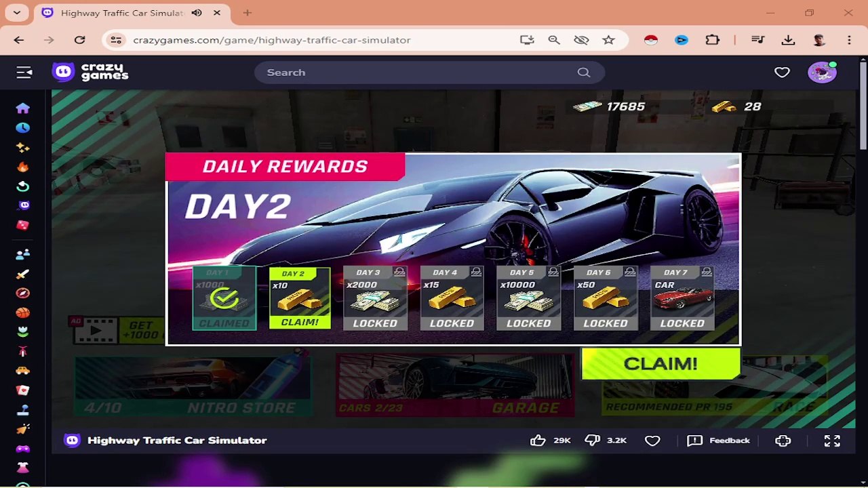Viewport: 868px width, 488px height.
Task: Click the CrazyGames logo
Action: (91, 72)
